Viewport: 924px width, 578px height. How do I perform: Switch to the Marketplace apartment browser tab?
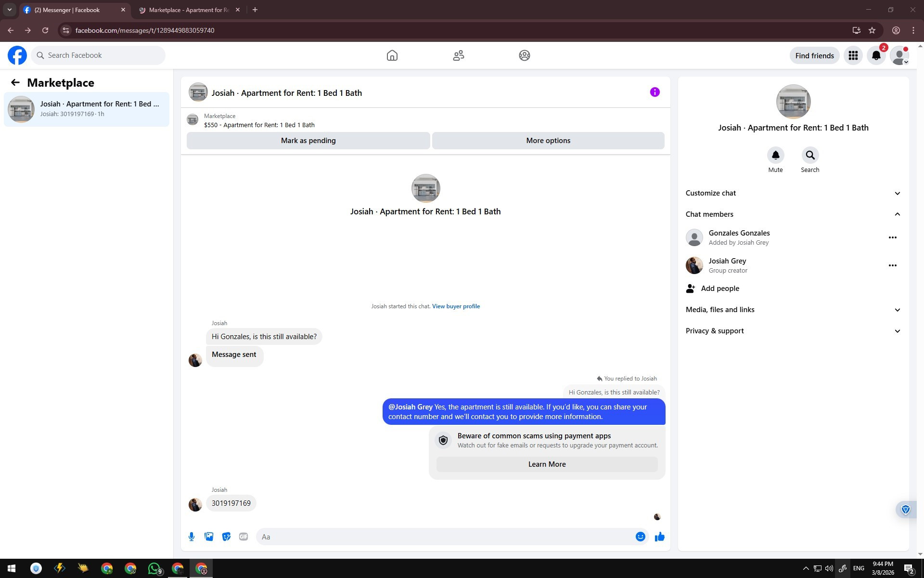189,10
